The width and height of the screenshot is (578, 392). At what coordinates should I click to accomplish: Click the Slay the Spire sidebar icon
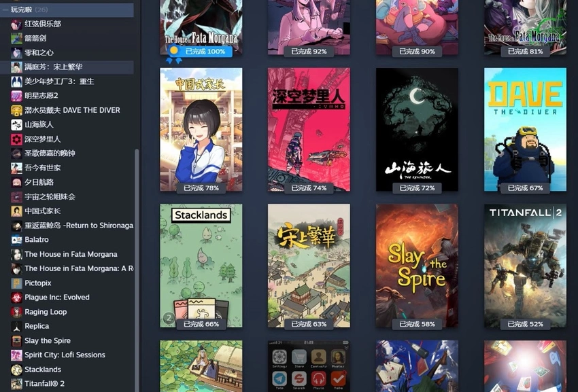16,341
